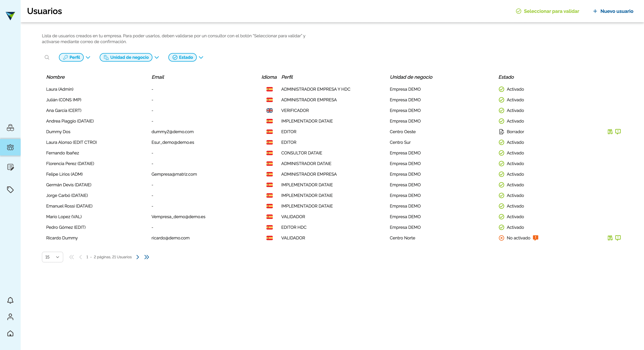Click Centro Norte business unit cell
The height and width of the screenshot is (350, 644).
(402, 238)
